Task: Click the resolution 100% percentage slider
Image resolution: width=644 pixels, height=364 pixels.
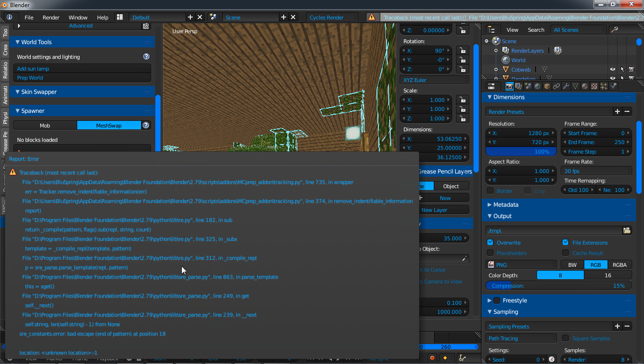Action: (x=521, y=152)
